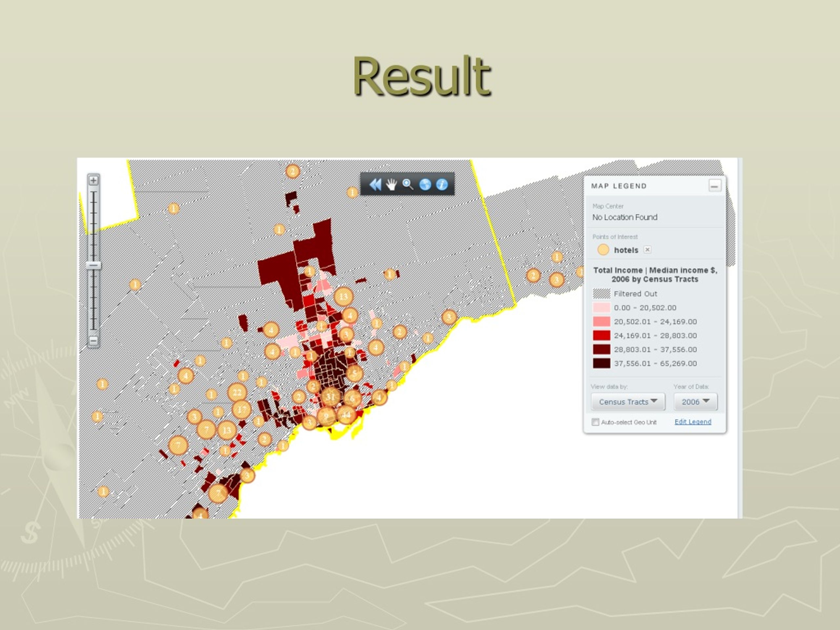Click the zoom slider handle
This screenshot has height=630, width=840.
94,265
